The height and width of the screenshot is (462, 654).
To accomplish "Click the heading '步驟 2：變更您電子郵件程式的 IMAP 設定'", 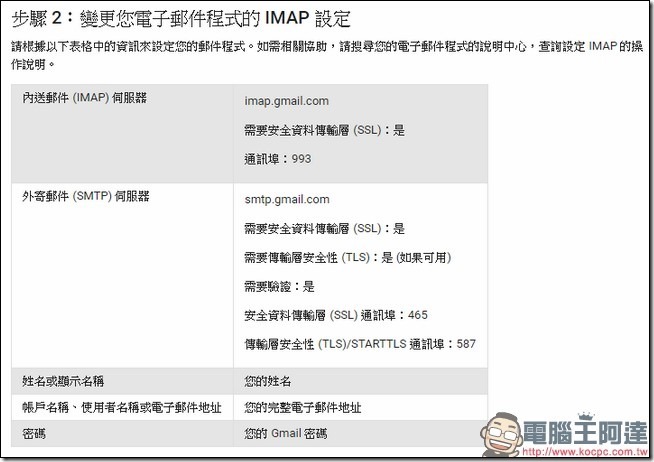I will (181, 19).
